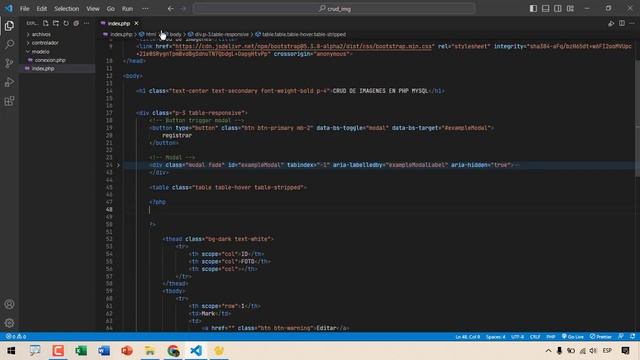Toggle the bottom panel visibility
This screenshot has width=640, height=360.
coord(545,9)
